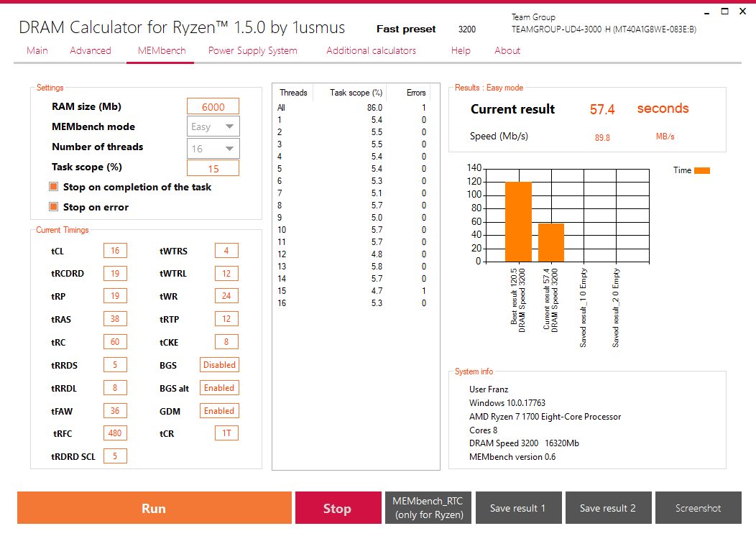The width and height of the screenshot is (756, 554).
Task: Click the tWR value 24
Action: coord(226,296)
